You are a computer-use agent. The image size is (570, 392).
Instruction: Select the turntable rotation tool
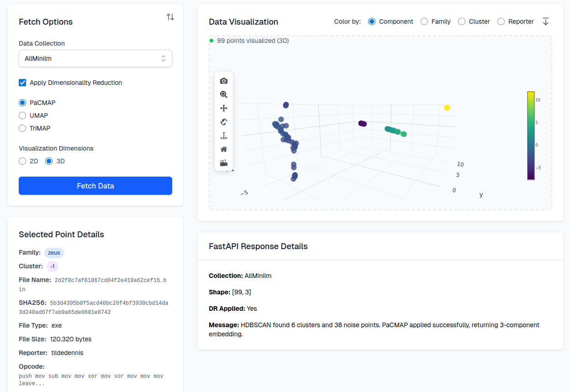(x=224, y=136)
